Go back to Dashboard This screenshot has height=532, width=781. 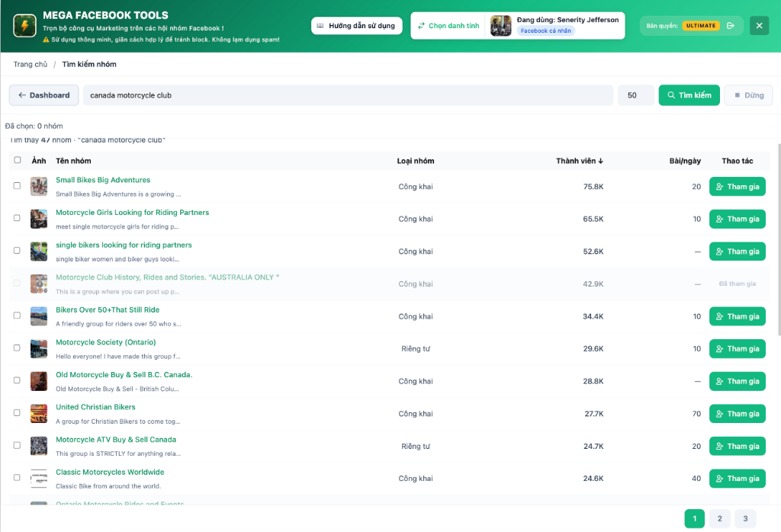[x=43, y=95]
